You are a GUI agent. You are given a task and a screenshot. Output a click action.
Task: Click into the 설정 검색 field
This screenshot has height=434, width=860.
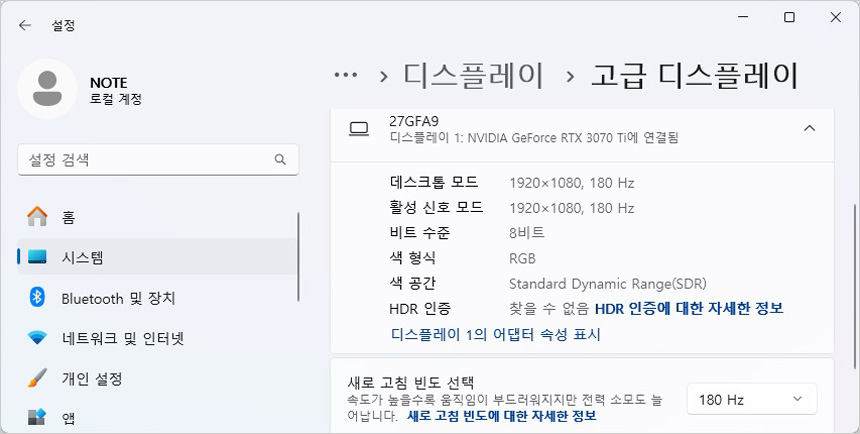[145, 160]
